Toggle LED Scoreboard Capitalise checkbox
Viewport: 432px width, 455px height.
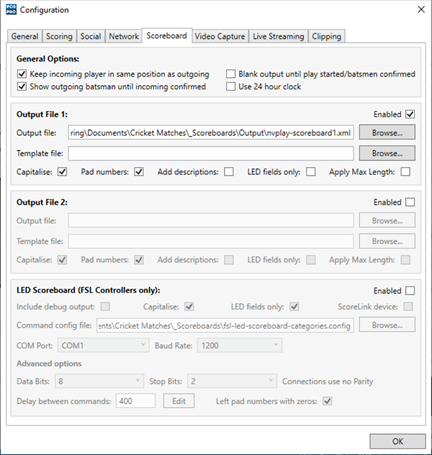[189, 306]
